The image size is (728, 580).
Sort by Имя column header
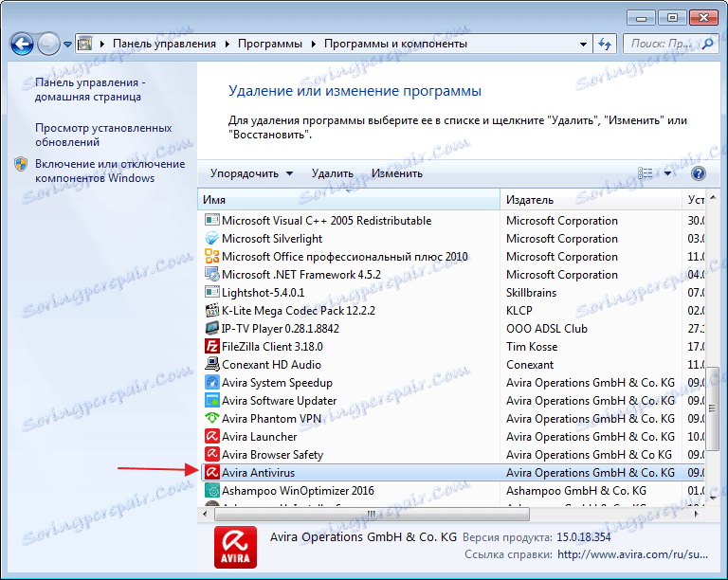coord(349,200)
